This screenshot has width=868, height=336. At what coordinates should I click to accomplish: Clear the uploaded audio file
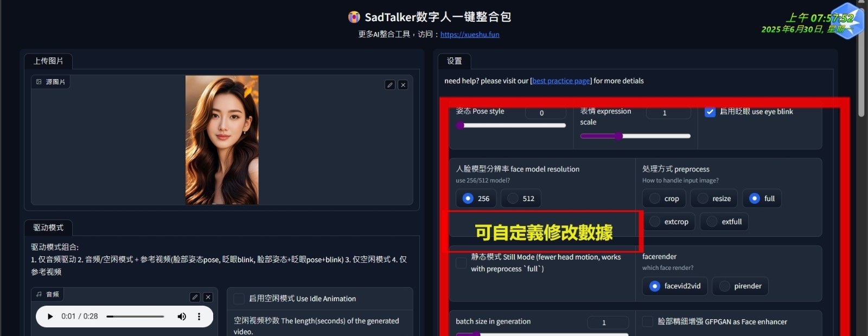[208, 298]
